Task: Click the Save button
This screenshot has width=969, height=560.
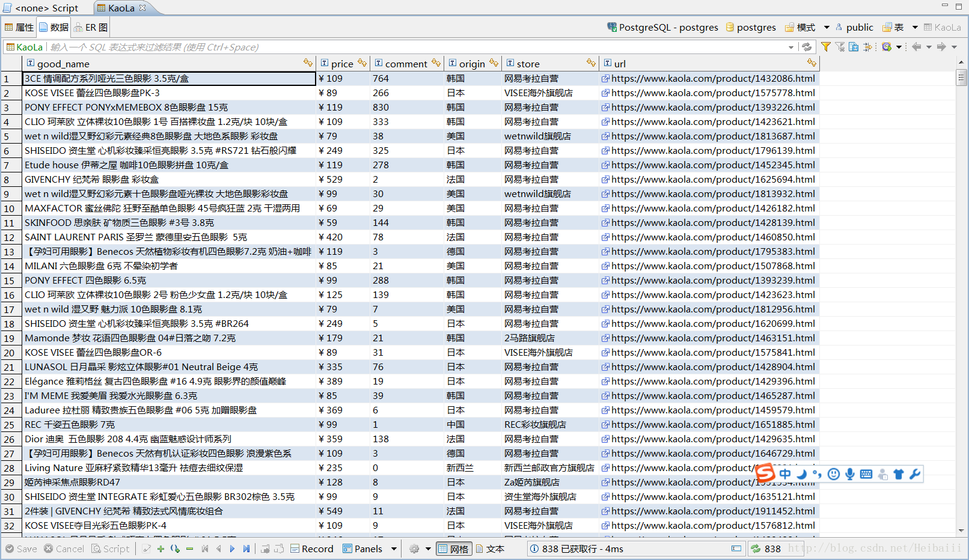Action: tap(21, 549)
